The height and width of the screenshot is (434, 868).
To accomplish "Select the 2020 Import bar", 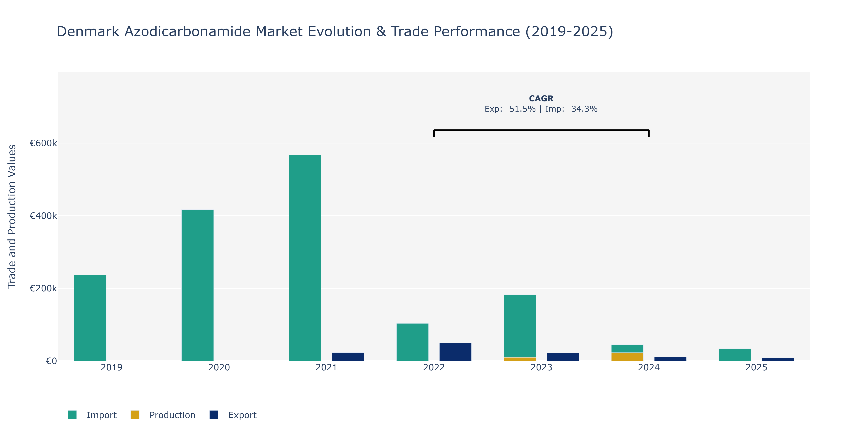I will point(197,285).
